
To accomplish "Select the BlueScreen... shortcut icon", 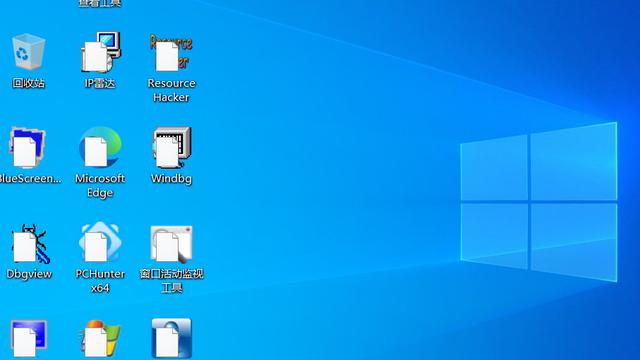I will (27, 147).
